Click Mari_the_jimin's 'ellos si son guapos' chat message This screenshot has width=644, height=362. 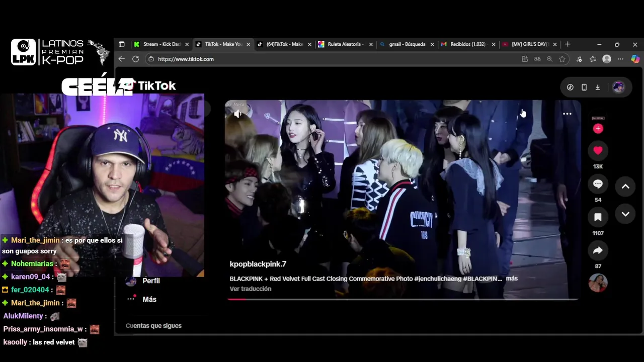tap(62, 245)
